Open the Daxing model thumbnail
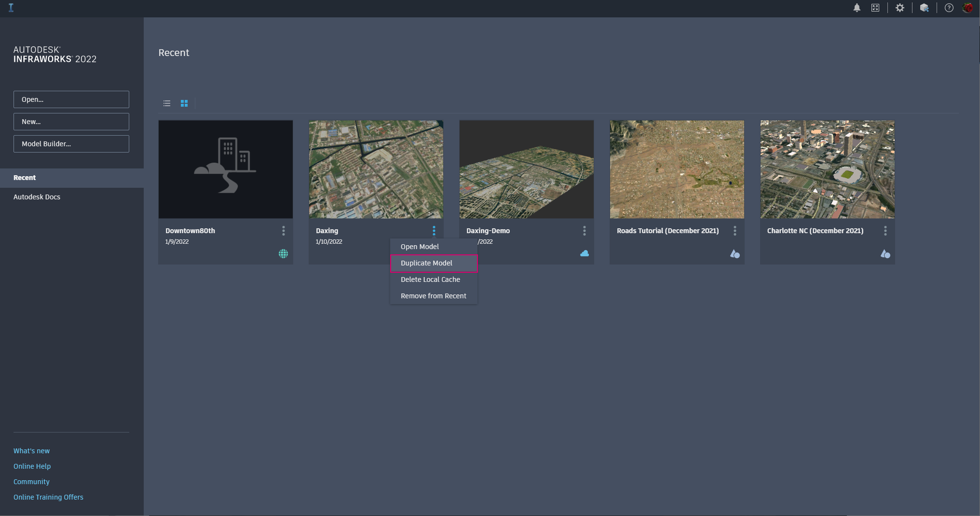Viewport: 980px width, 516px height. point(376,169)
